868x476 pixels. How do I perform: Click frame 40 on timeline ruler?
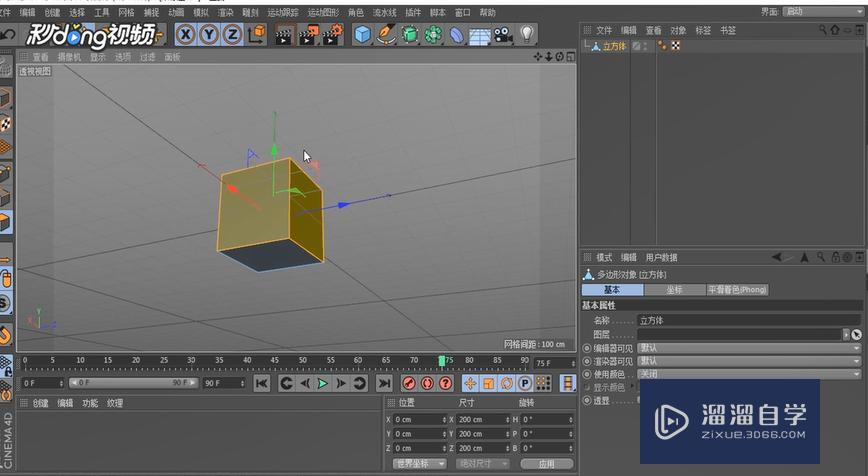(247, 360)
